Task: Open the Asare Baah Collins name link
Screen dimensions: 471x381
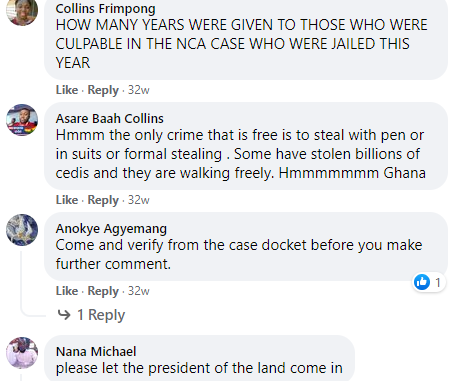Action: tap(110, 119)
